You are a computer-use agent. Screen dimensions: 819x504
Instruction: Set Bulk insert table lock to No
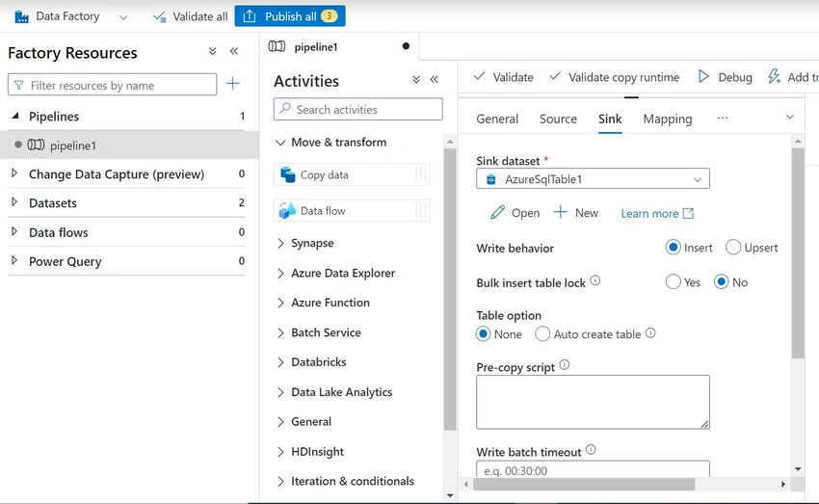722,282
